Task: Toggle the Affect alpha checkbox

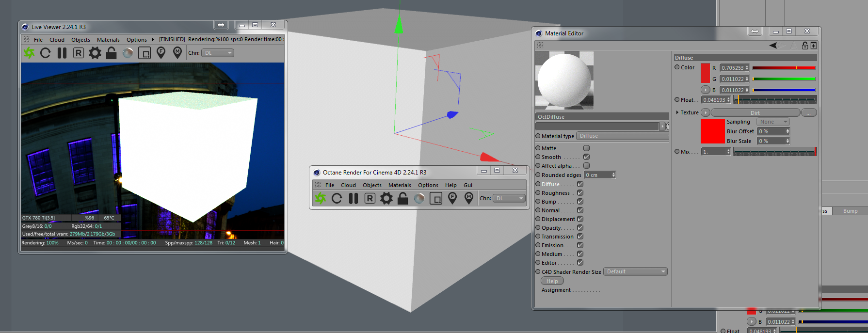Action: [x=586, y=165]
